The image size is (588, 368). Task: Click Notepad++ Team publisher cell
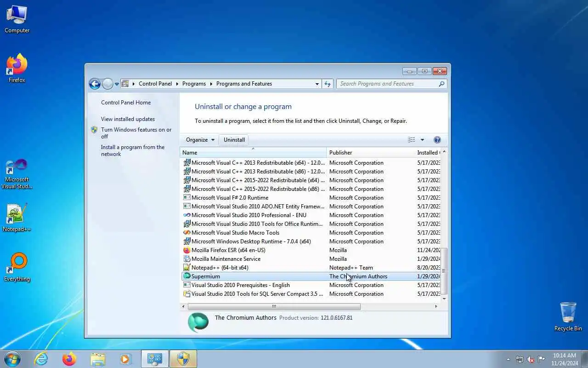pyautogui.click(x=351, y=268)
